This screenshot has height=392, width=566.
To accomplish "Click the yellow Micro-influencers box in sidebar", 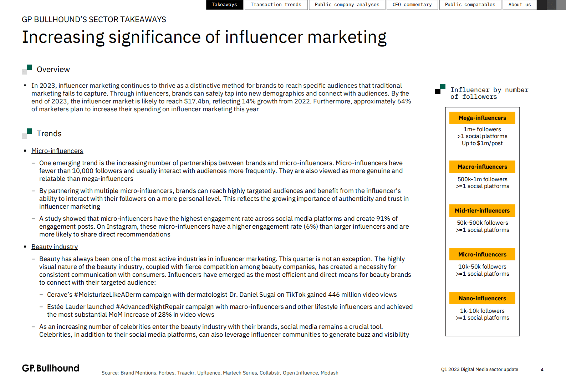I will point(482,255).
